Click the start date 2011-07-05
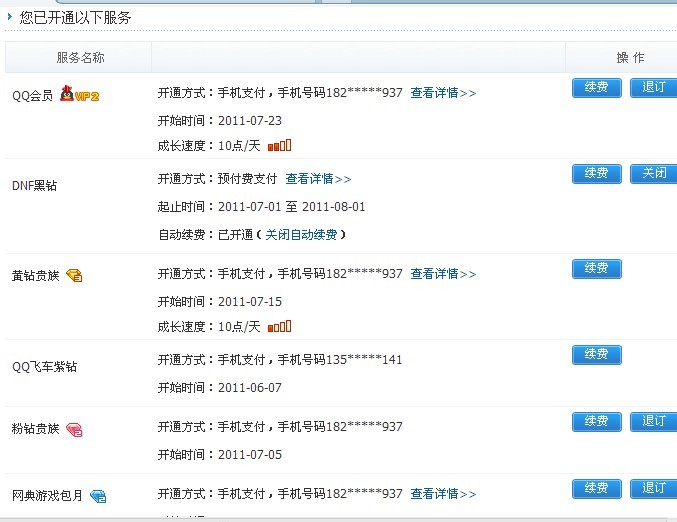The width and height of the screenshot is (677, 522). pos(250,454)
